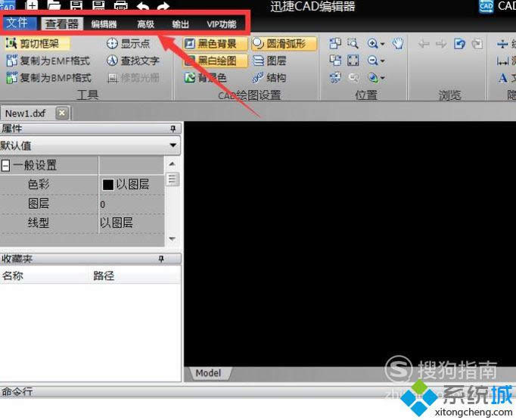Image resolution: width=516 pixels, height=420 pixels.
Task: Click bottom-left window layout icon in 位置 group
Action: click(x=335, y=77)
